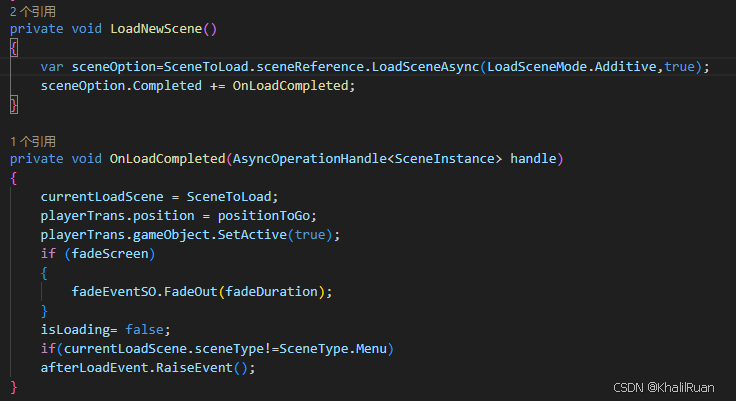Click the true keyword in LoadSceneAsync arguments
The image size is (736, 401).
tap(679, 67)
